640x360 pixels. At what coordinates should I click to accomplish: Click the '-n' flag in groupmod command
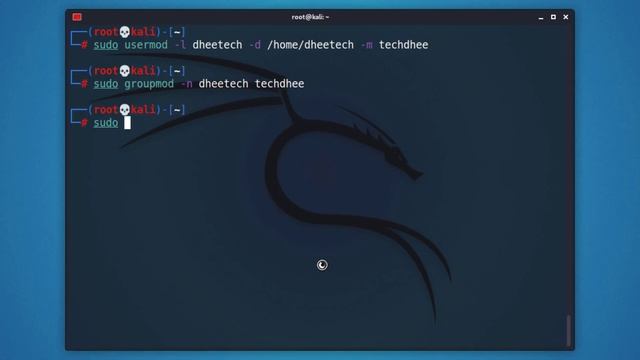pyautogui.click(x=187, y=84)
